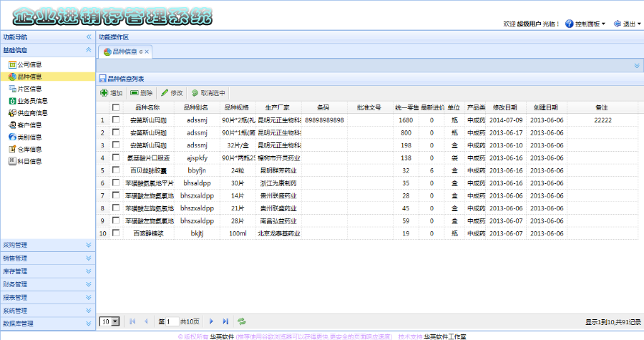Click the 华英软件工作室 support link
Screen dimensions: 644x340
pyautogui.click(x=445, y=336)
